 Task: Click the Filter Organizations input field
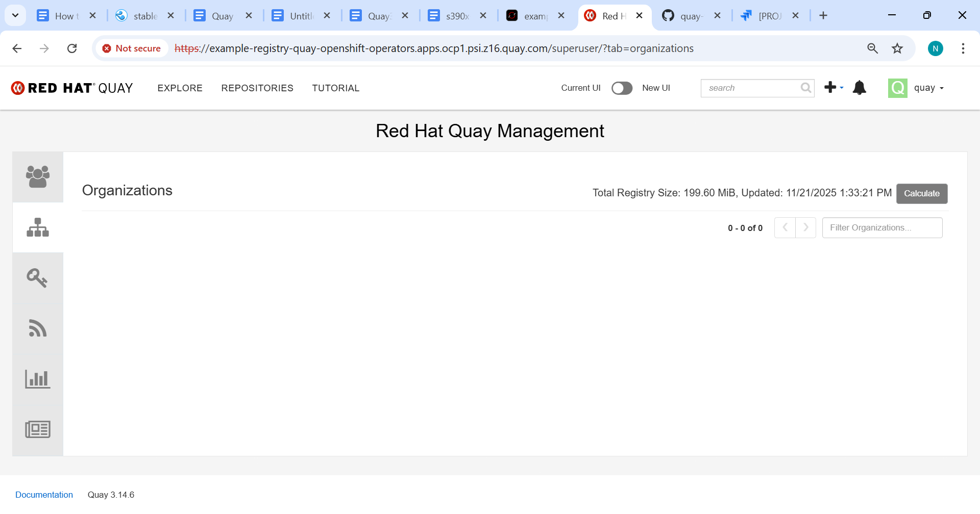(x=882, y=227)
